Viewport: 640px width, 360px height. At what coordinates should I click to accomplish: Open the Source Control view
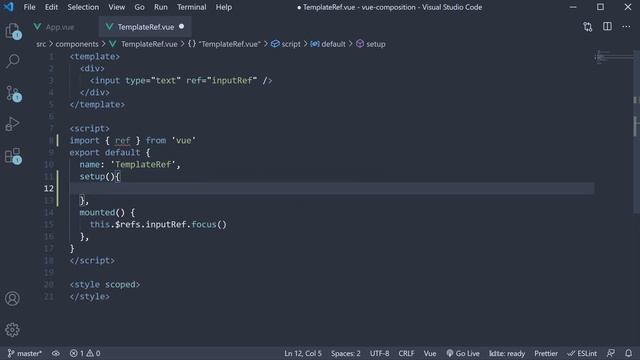(x=13, y=93)
